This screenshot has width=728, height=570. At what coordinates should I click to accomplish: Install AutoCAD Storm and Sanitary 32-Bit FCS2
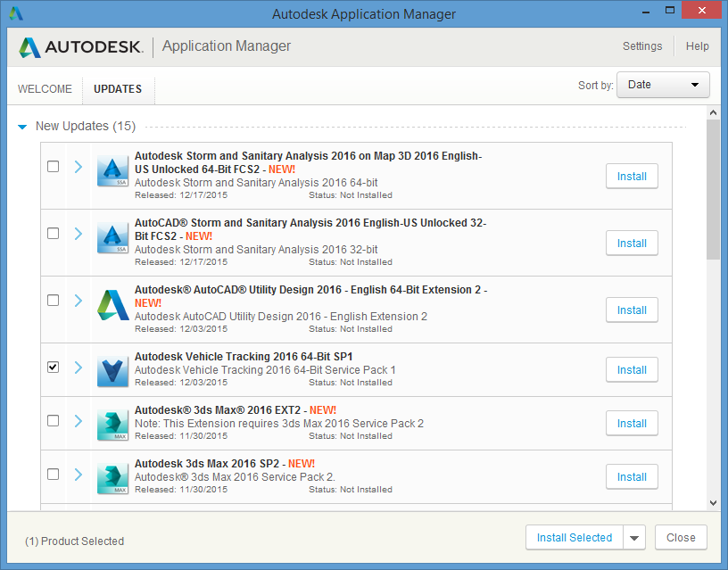tap(632, 243)
